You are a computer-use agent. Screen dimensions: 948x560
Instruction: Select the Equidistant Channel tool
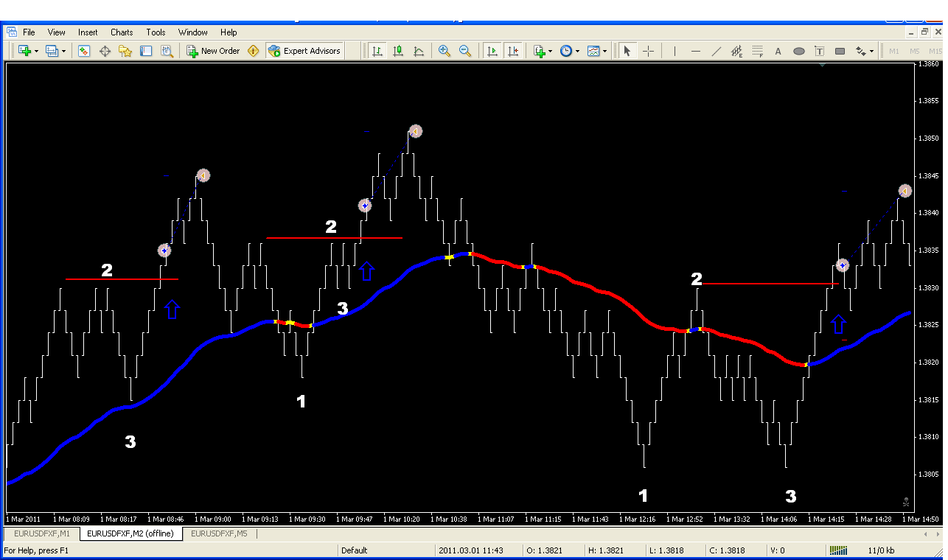(x=736, y=51)
